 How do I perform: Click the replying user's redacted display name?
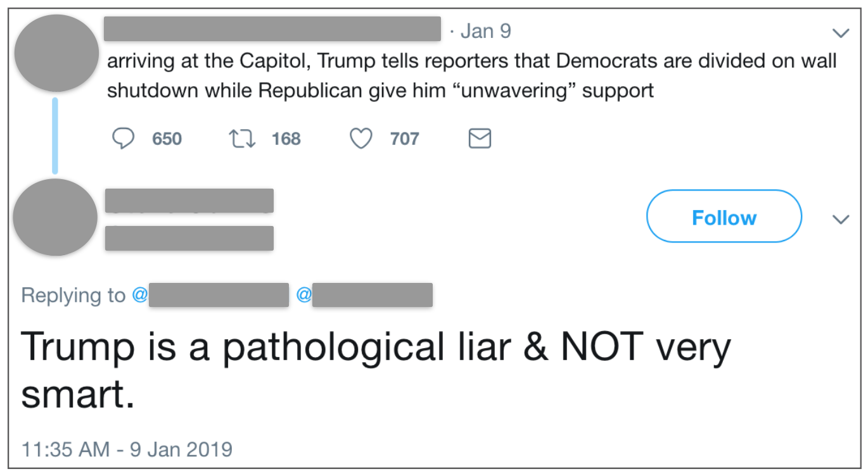point(189,201)
